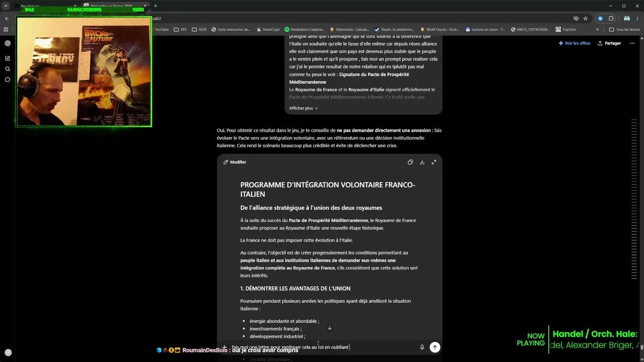Viewport: 644px width, 362px height.
Task: Open the Tous les favoris folder
Action: coord(624,30)
